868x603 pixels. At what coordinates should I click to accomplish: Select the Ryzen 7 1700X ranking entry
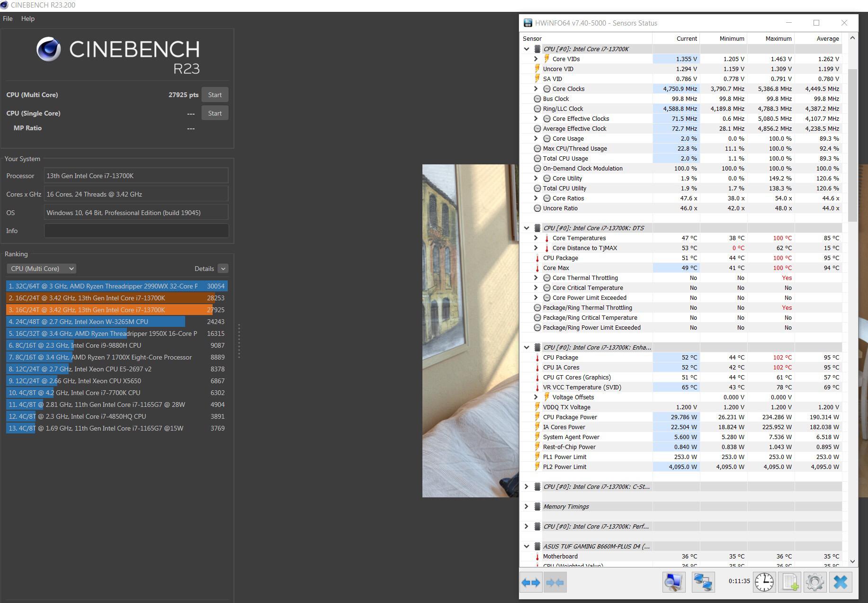point(117,357)
